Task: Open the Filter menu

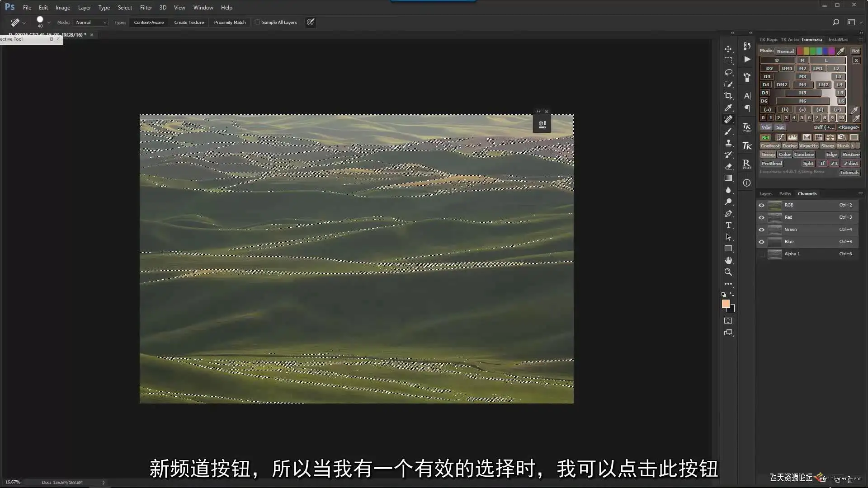Action: click(146, 7)
